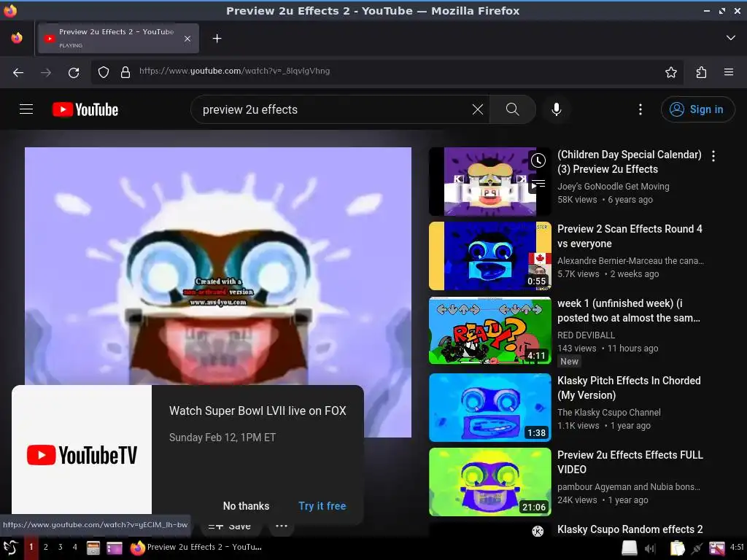Reload the page with the refresh icon
This screenshot has height=560, width=747.
pyautogui.click(x=74, y=72)
